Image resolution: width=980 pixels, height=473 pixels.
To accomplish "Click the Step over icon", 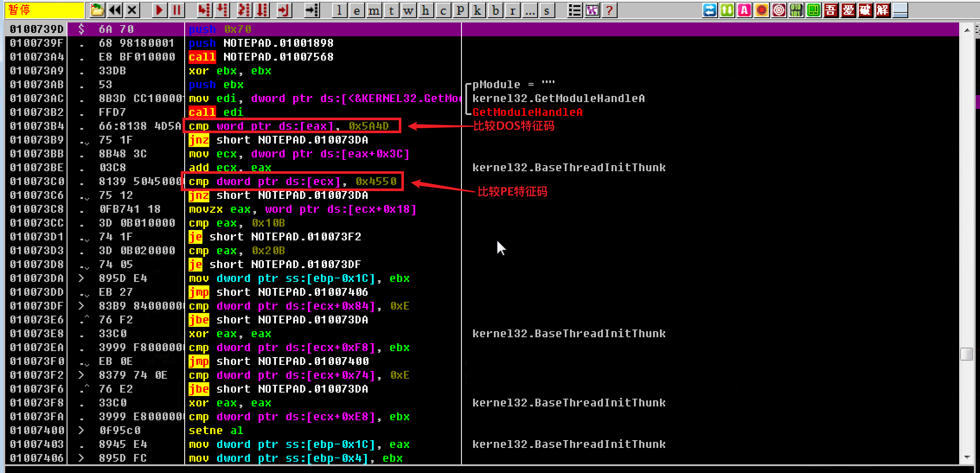I will [222, 10].
